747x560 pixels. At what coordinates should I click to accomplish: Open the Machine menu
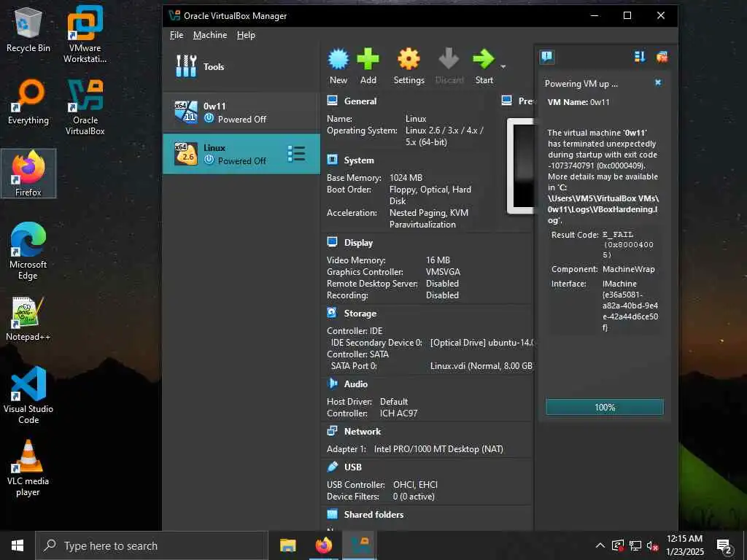(210, 35)
